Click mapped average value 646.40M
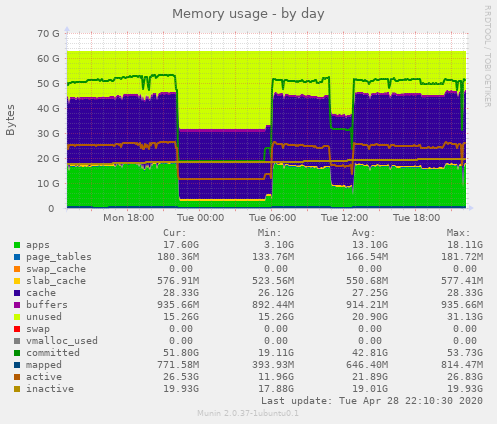 pos(367,365)
